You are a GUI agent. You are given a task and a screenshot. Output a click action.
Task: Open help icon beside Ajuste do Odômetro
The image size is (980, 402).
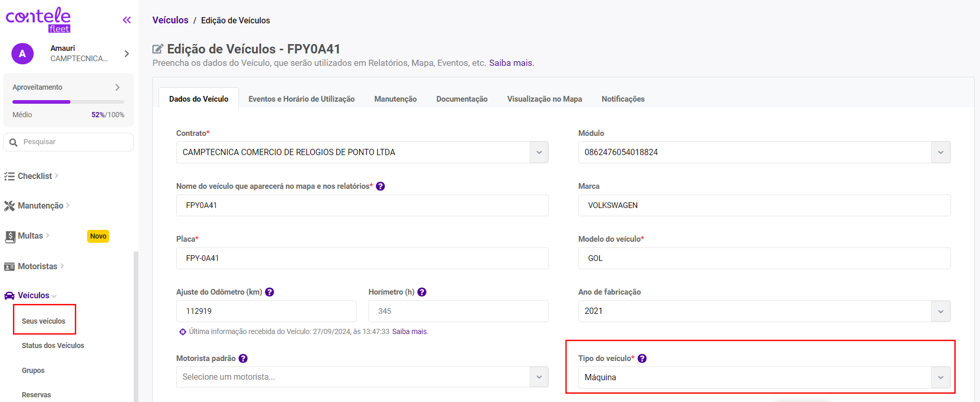click(x=269, y=292)
